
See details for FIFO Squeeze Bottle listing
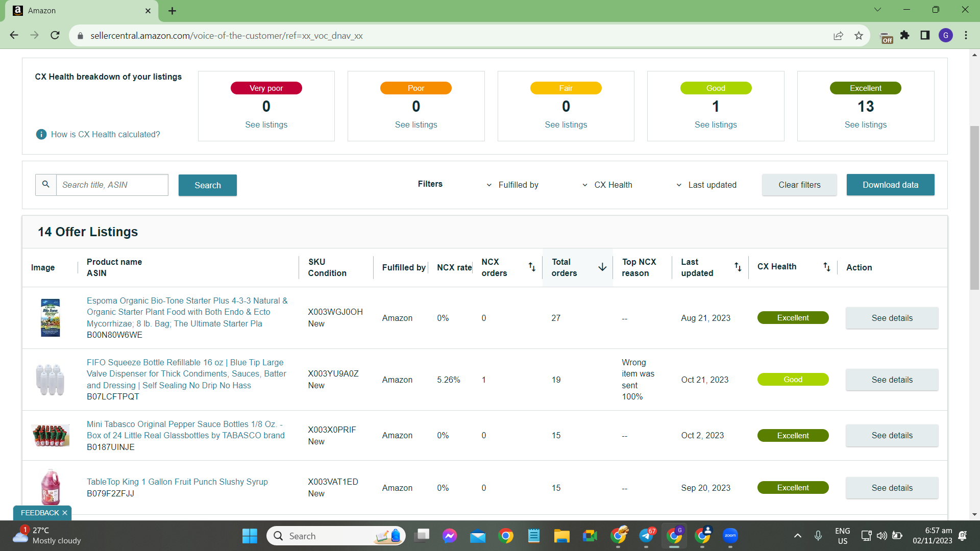click(892, 380)
